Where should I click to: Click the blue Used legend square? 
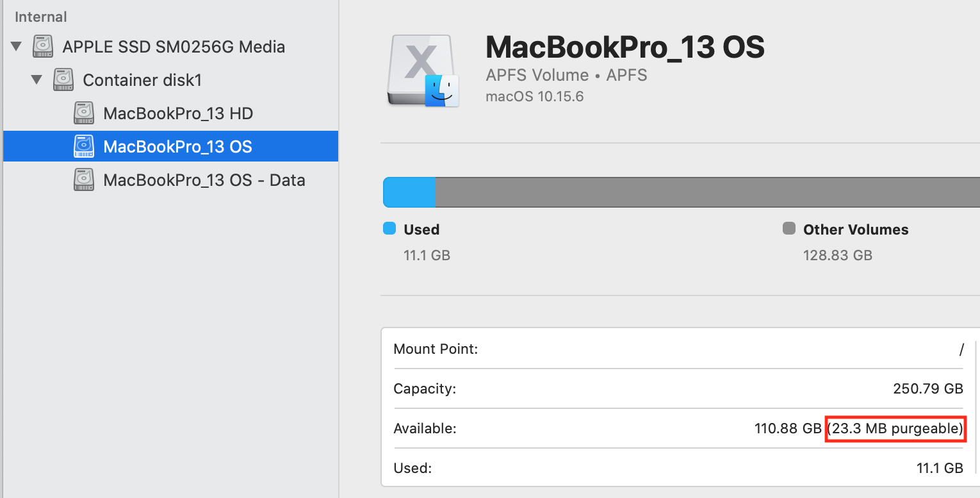[389, 229]
